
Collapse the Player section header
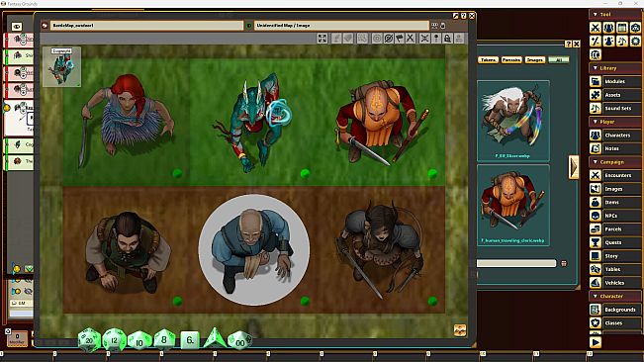click(x=615, y=122)
